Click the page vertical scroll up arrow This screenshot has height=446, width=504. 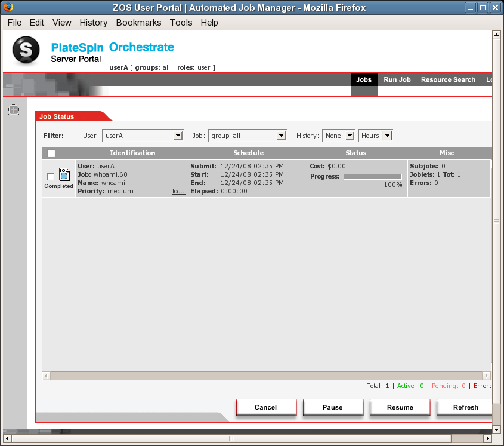tap(496, 35)
